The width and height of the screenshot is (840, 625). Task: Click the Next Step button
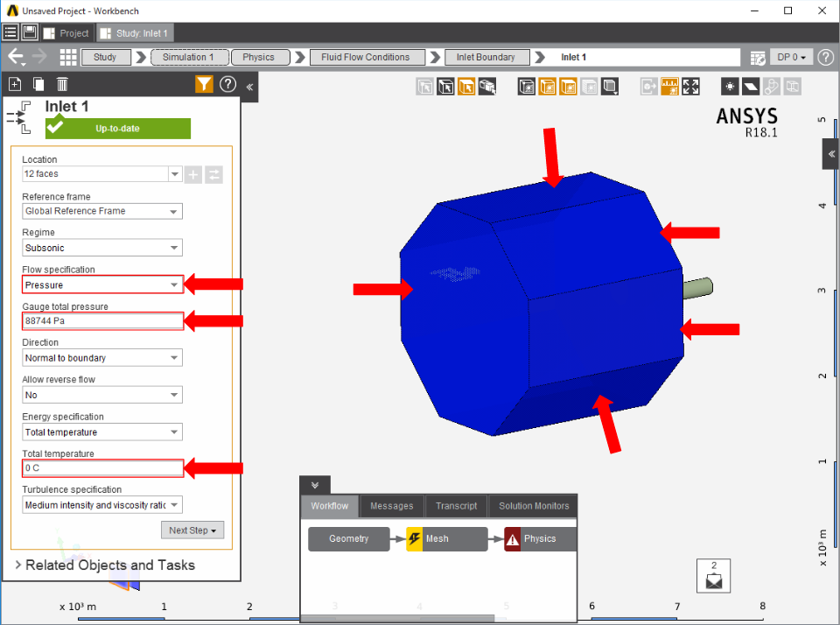coord(192,530)
